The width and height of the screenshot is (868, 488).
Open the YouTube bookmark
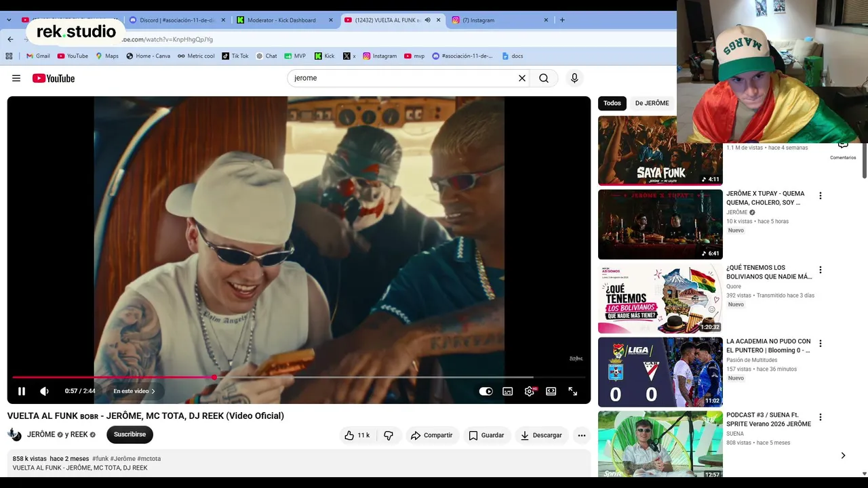click(x=73, y=56)
